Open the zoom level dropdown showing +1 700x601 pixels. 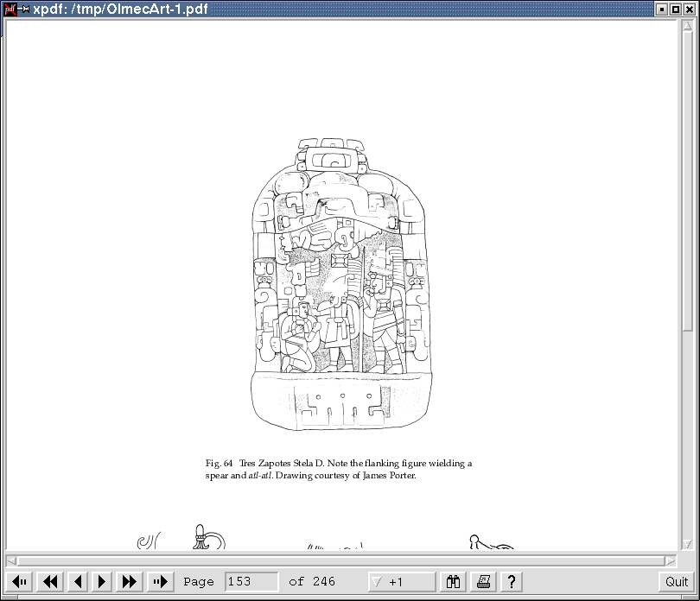tap(402, 581)
